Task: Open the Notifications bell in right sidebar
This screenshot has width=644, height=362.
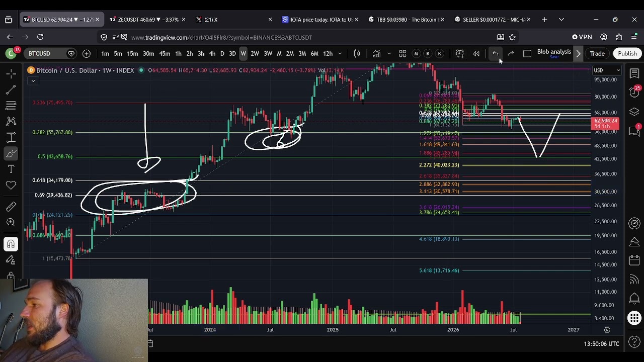Action: (x=634, y=299)
